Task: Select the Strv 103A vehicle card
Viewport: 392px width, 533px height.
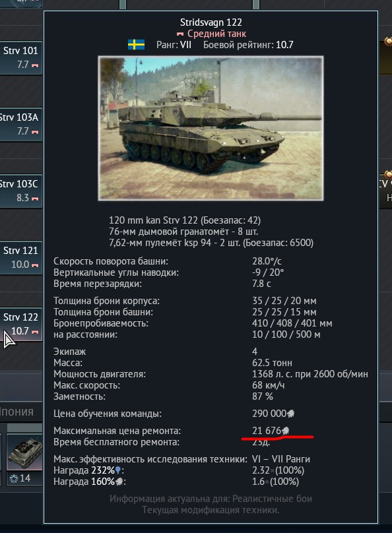Action: pyautogui.click(x=20, y=125)
